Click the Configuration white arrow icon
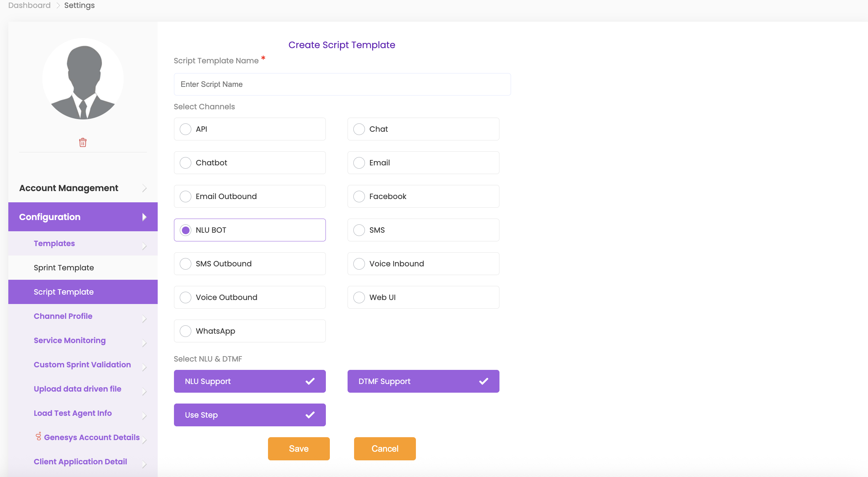Viewport: 868px width, 477px height. pos(144,217)
